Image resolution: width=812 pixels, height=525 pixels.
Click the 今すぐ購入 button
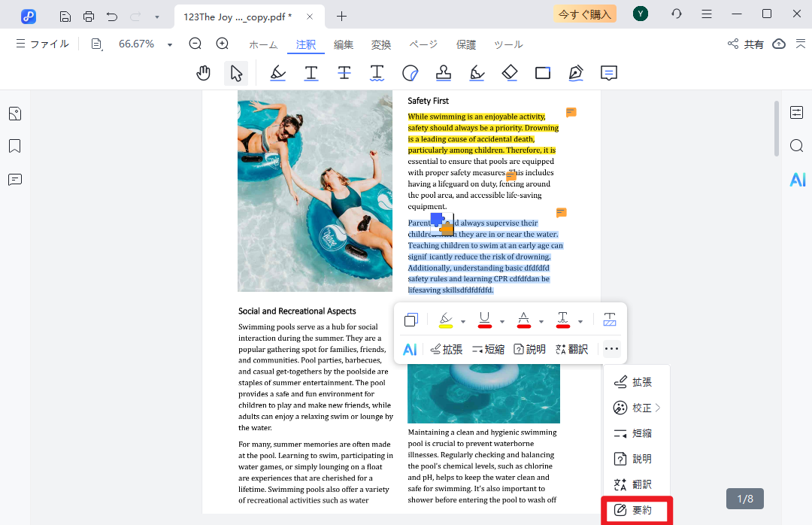(x=584, y=14)
